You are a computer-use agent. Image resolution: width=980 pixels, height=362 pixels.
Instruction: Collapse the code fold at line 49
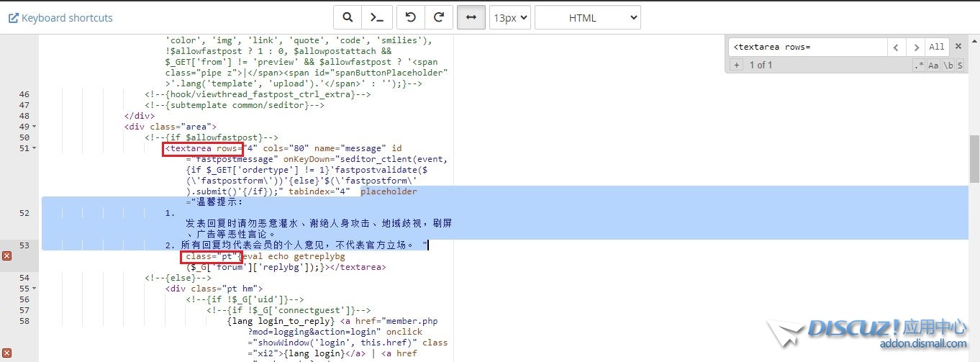pos(35,127)
